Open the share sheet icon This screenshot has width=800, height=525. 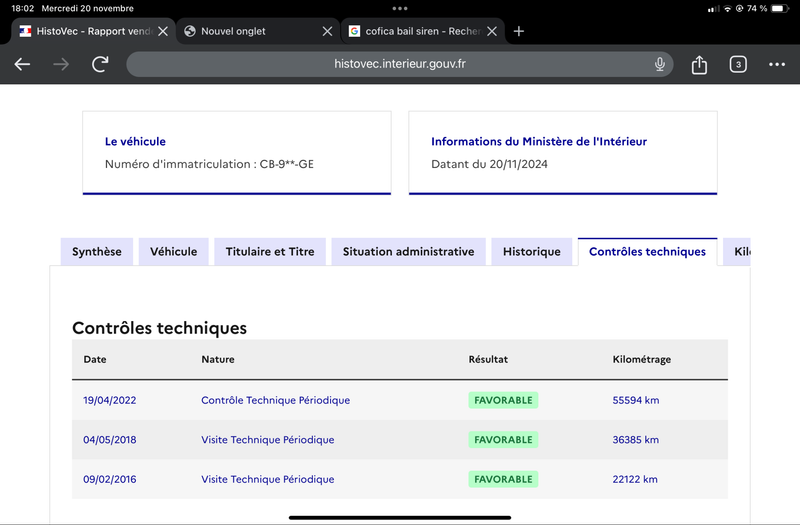click(699, 64)
